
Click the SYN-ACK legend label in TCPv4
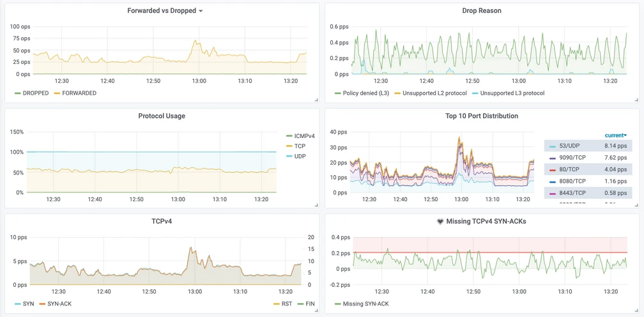pyautogui.click(x=59, y=304)
